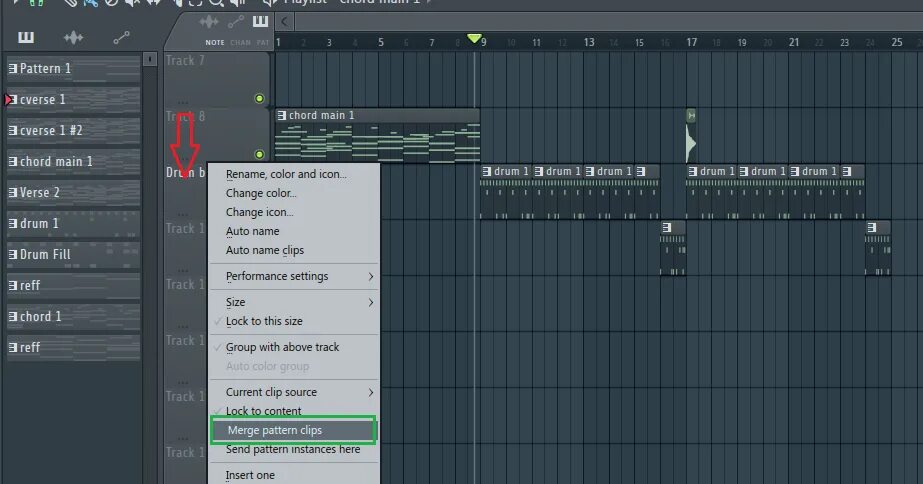Click bar 13 on the timeline ruler
Screen dimensions: 923x484
click(589, 42)
